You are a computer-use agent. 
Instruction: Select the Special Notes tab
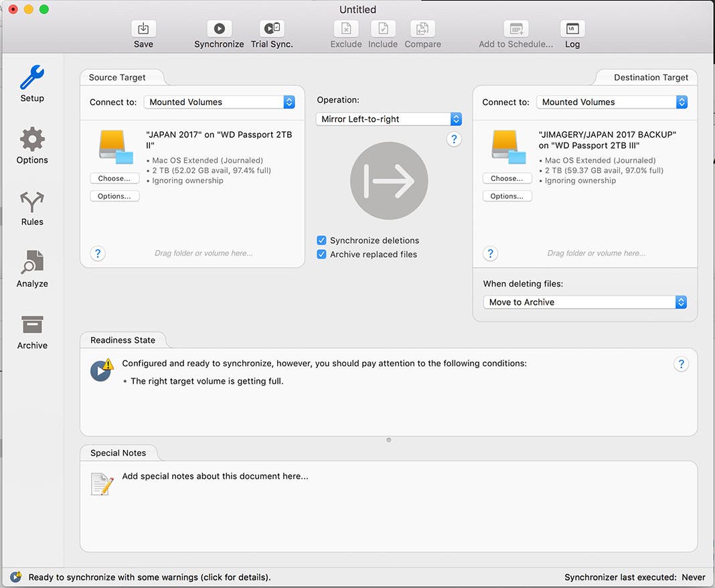pyautogui.click(x=118, y=453)
